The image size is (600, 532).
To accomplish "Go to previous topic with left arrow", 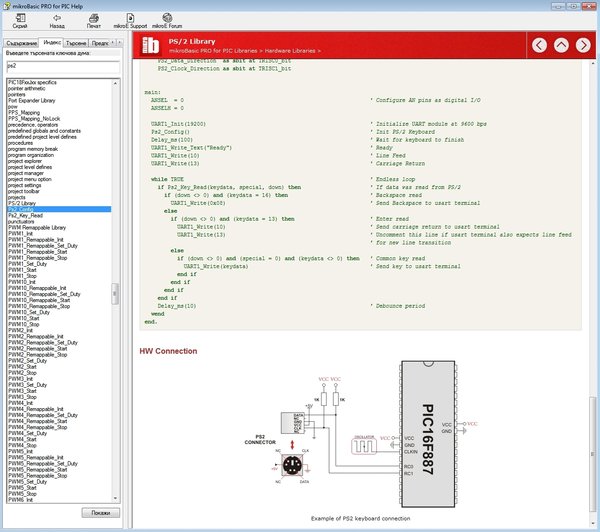I will (539, 45).
